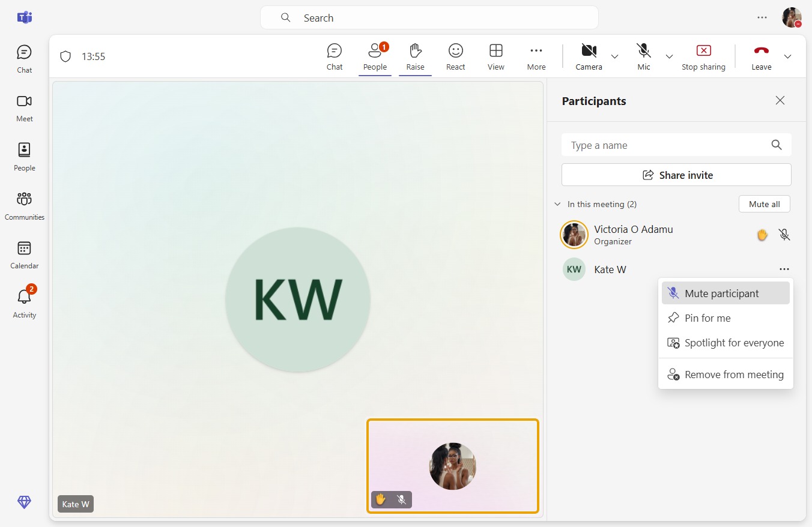812x527 pixels.
Task: Open the Calendar app
Action: click(24, 255)
